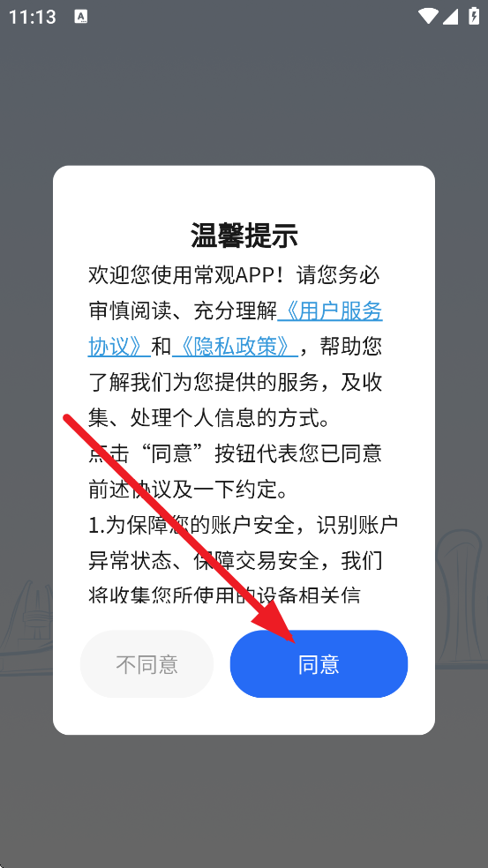
Task: Tap the Wi-Fi icon in status bar
Action: point(428,16)
